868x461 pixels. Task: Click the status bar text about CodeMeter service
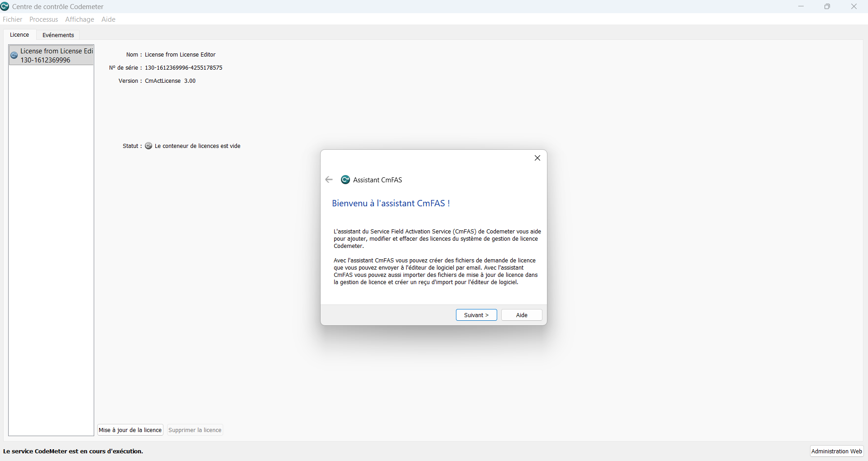(73, 451)
